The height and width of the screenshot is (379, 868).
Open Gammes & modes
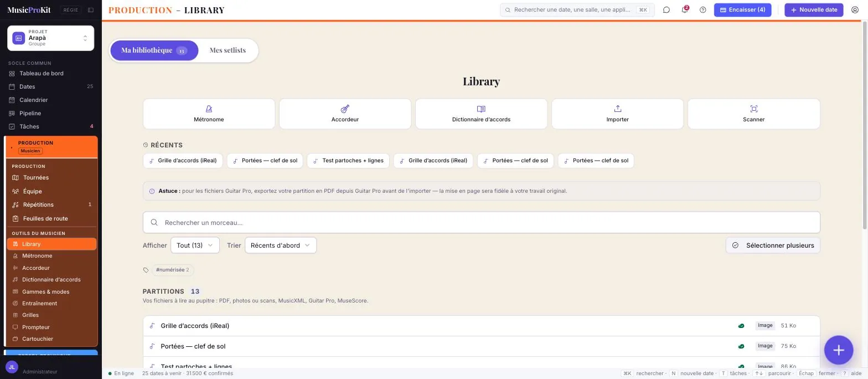pyautogui.click(x=51, y=291)
